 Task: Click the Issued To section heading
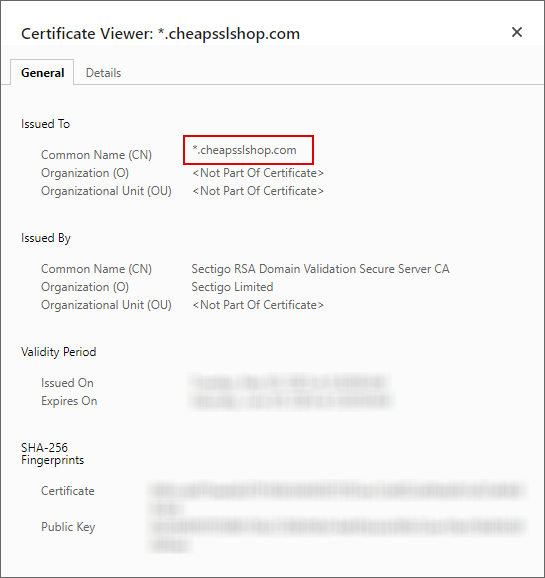pyautogui.click(x=45, y=124)
